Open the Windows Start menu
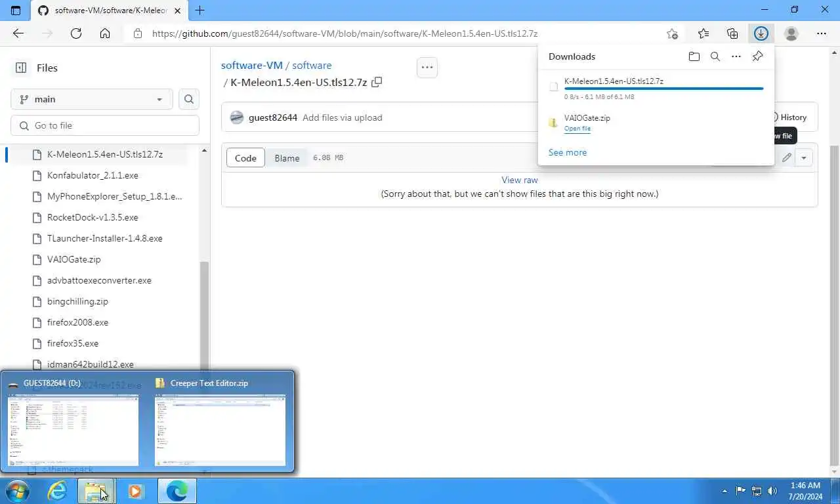 point(18,491)
